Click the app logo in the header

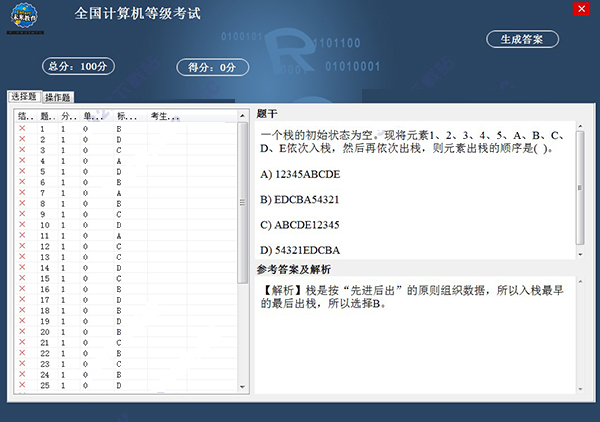point(24,17)
